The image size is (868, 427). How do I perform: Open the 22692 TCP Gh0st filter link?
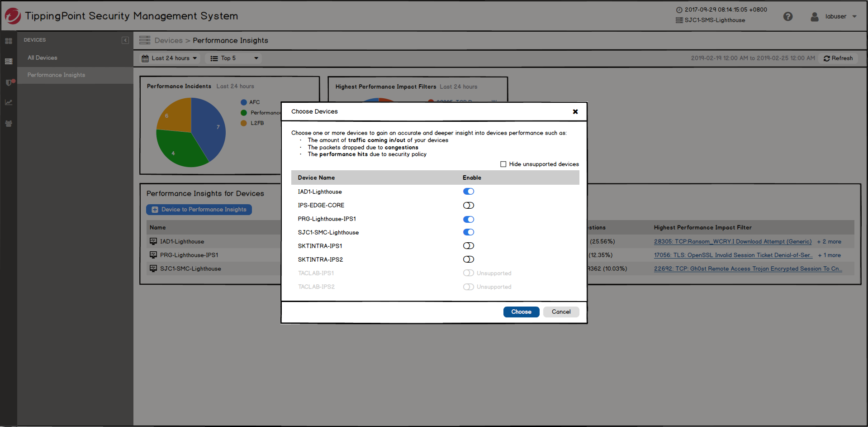[748, 269]
